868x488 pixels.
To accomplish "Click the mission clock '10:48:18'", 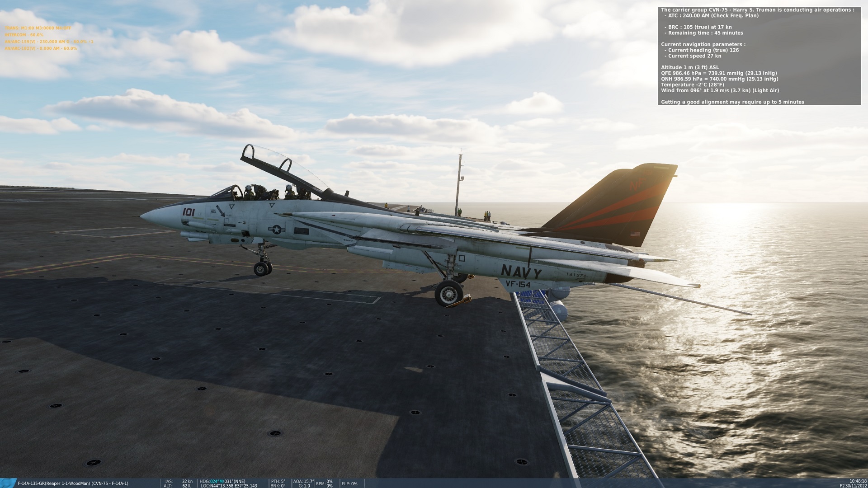I will point(858,481).
